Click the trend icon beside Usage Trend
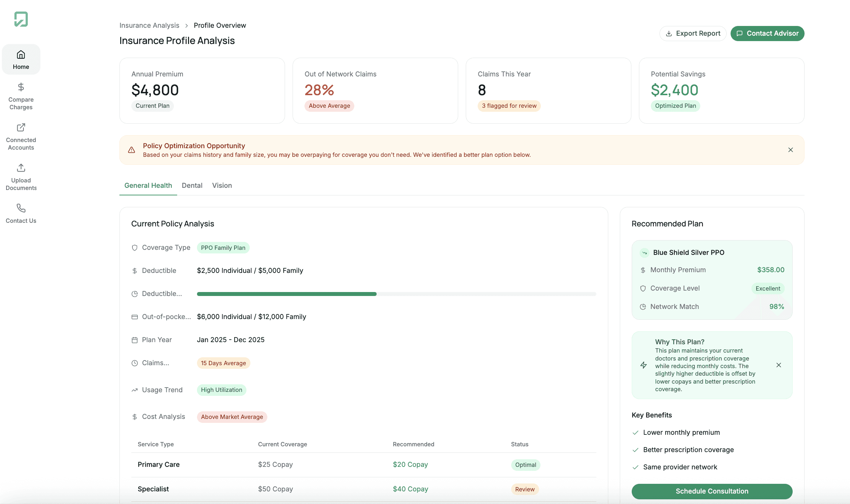Screen dimensions: 850x504 click(135, 390)
